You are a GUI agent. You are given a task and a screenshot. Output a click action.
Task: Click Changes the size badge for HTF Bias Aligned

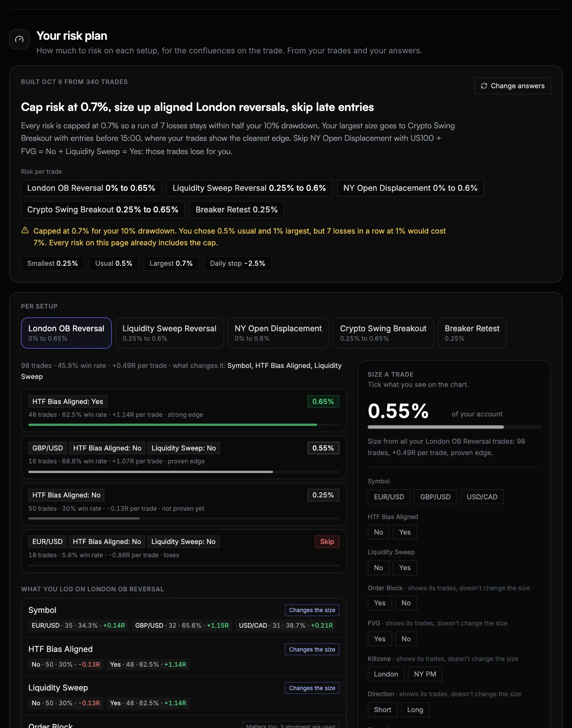(312, 649)
